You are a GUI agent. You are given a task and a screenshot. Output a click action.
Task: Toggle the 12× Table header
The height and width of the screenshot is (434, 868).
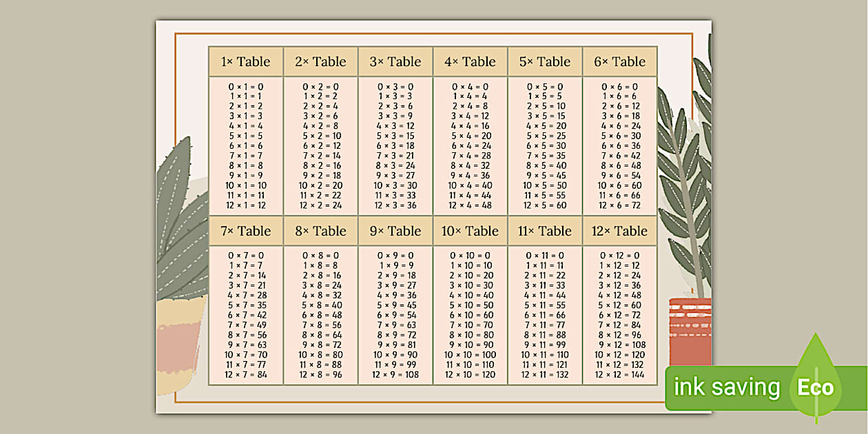pyautogui.click(x=619, y=231)
